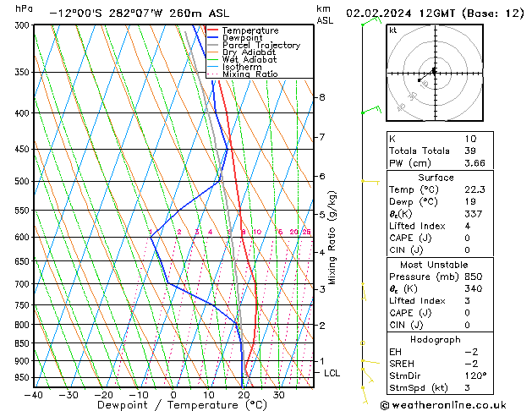Image resolution: width=532 pixels, height=411 pixels.
Task: Click the hodograph circular plot center
Action: pos(435,73)
